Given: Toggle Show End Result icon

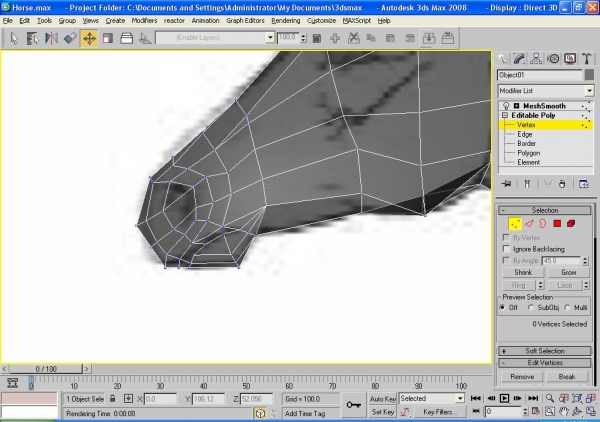Looking at the screenshot, I should point(527,184).
